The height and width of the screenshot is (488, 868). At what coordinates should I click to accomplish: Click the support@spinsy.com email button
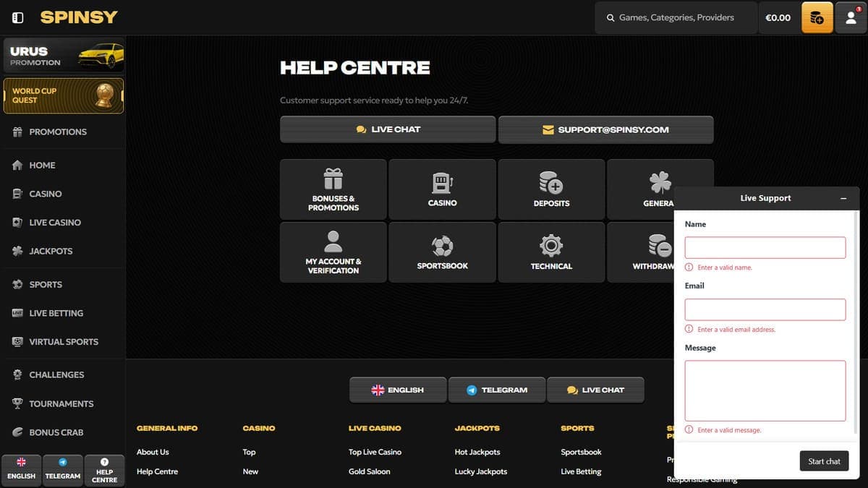coord(606,130)
